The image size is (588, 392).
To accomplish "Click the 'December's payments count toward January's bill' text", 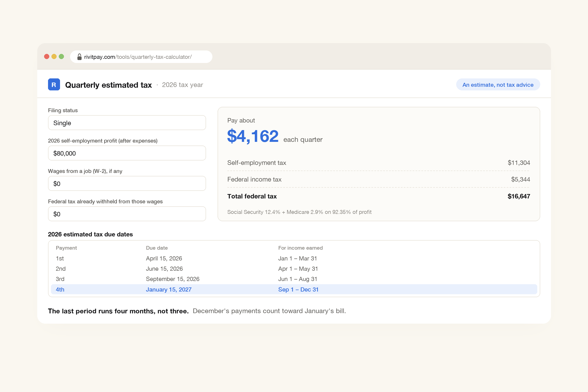I will [x=269, y=311].
